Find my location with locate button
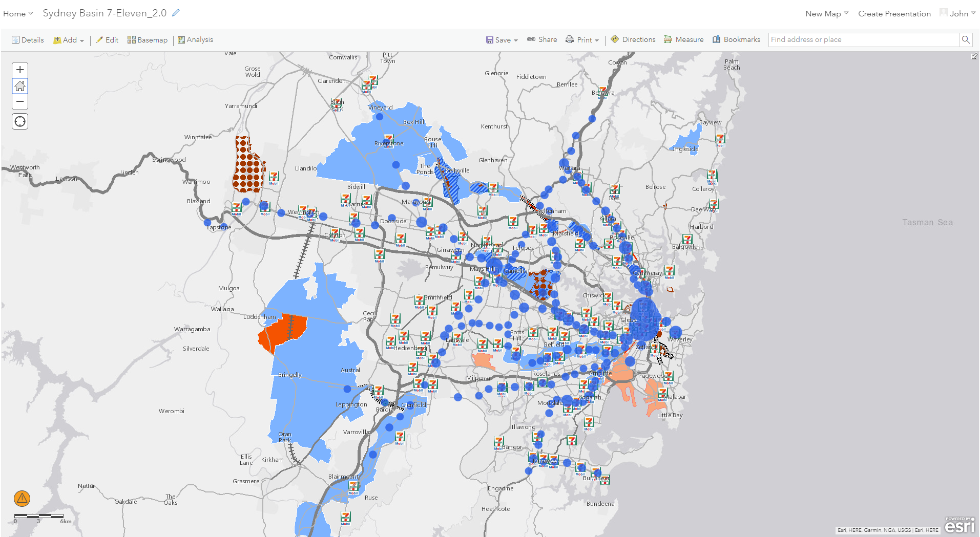 20,121
